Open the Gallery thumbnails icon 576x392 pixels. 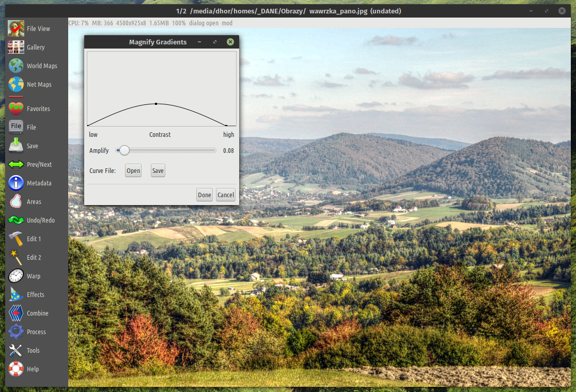16,47
